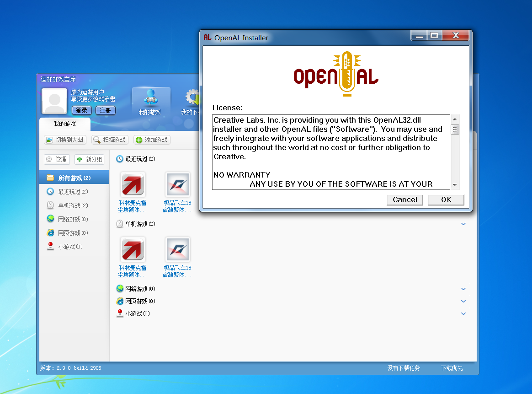Click 下载优先 in status bar

452,368
